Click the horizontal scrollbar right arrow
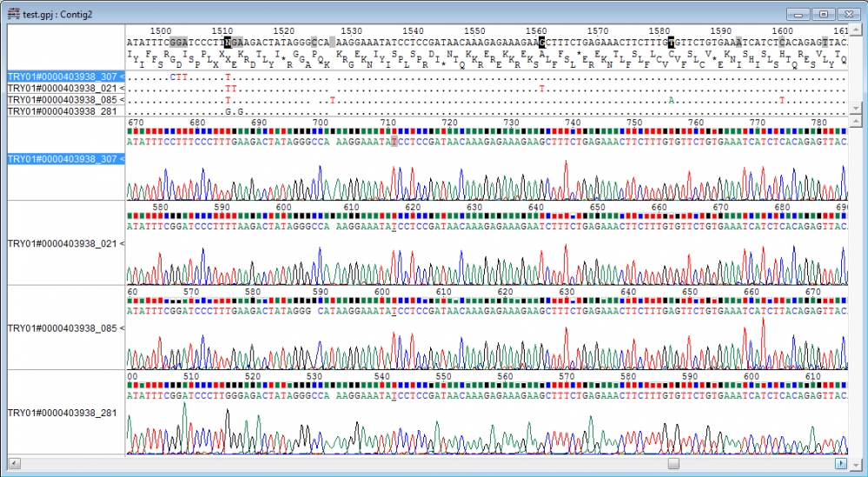This screenshot has width=868, height=477. tap(841, 464)
